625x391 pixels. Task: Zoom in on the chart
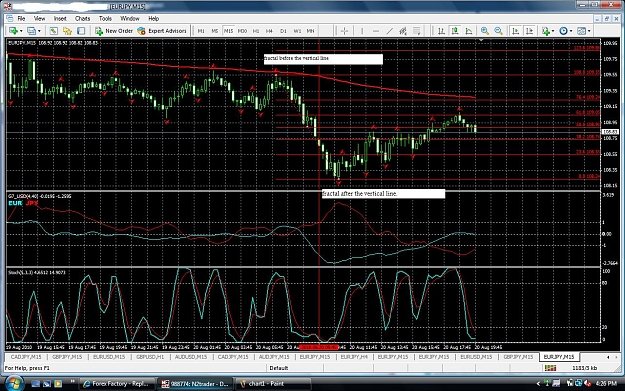click(485, 31)
